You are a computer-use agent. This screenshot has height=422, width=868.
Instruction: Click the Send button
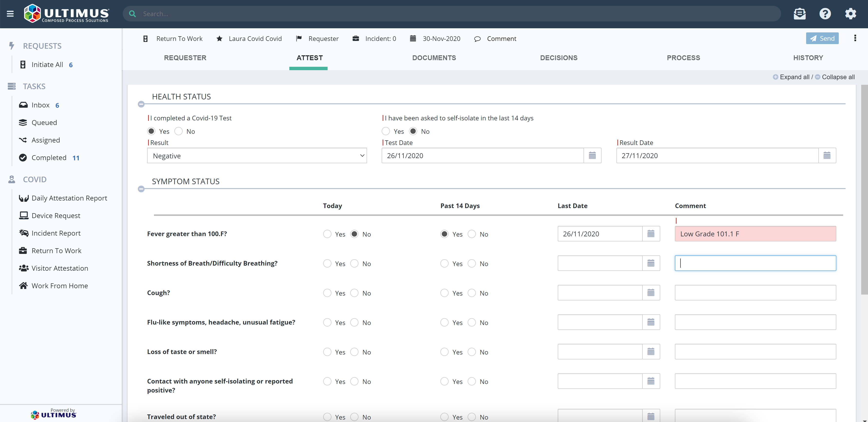tap(822, 38)
